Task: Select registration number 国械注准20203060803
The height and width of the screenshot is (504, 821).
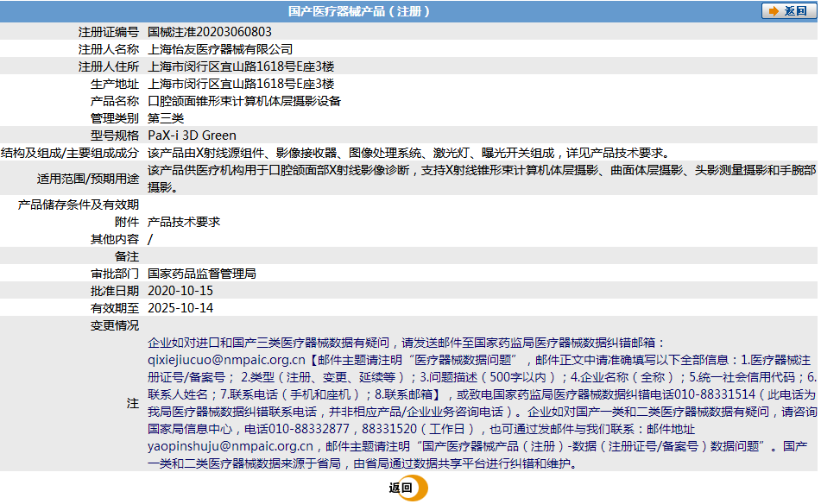Action: pyautogui.click(x=210, y=32)
